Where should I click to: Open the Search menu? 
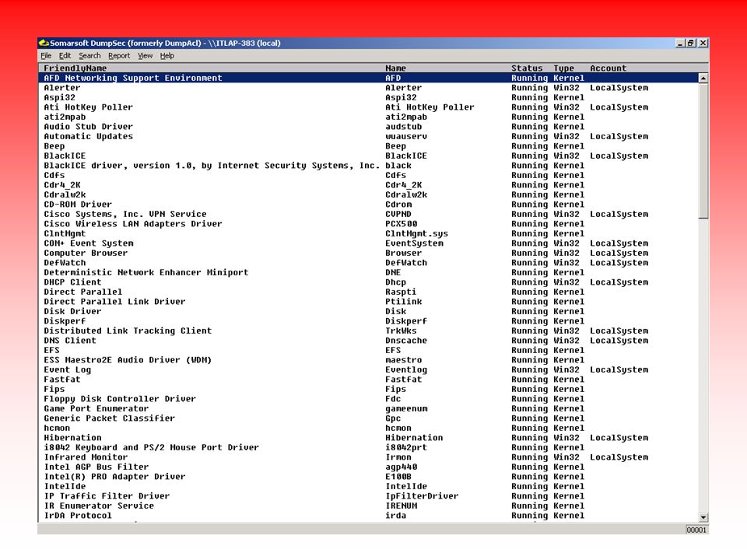point(89,56)
